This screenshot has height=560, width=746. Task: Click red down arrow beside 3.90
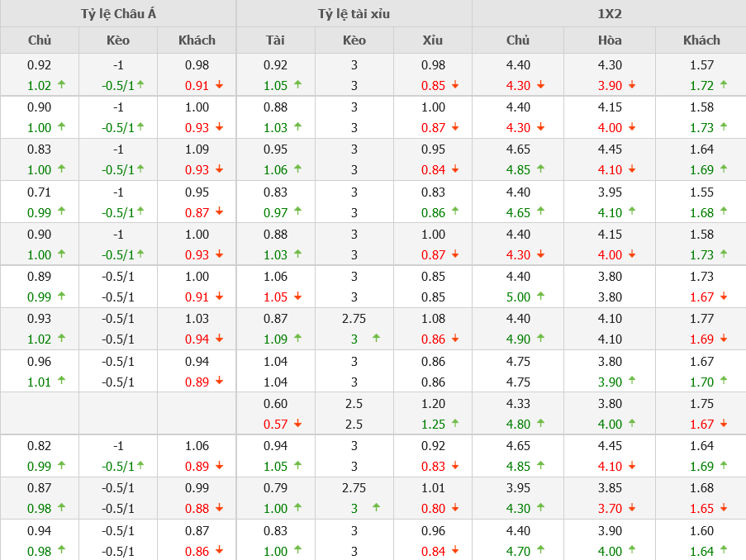pos(632,84)
